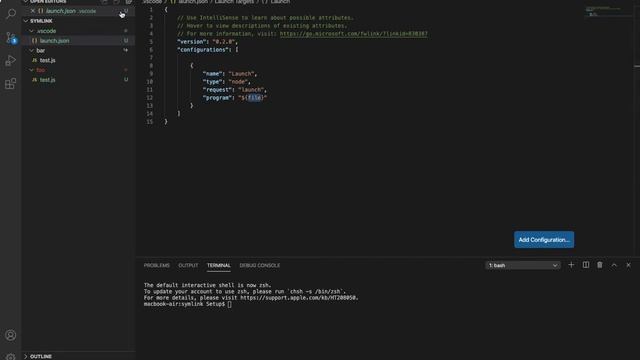This screenshot has width=640, height=360.
Task: Click the selected word file in ${file}
Action: [x=254, y=98]
